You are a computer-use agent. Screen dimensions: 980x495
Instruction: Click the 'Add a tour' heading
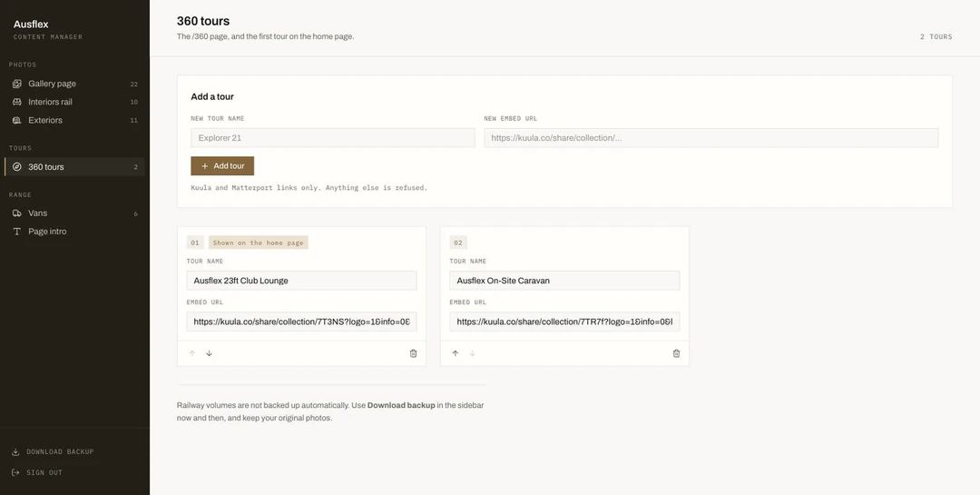tap(212, 97)
